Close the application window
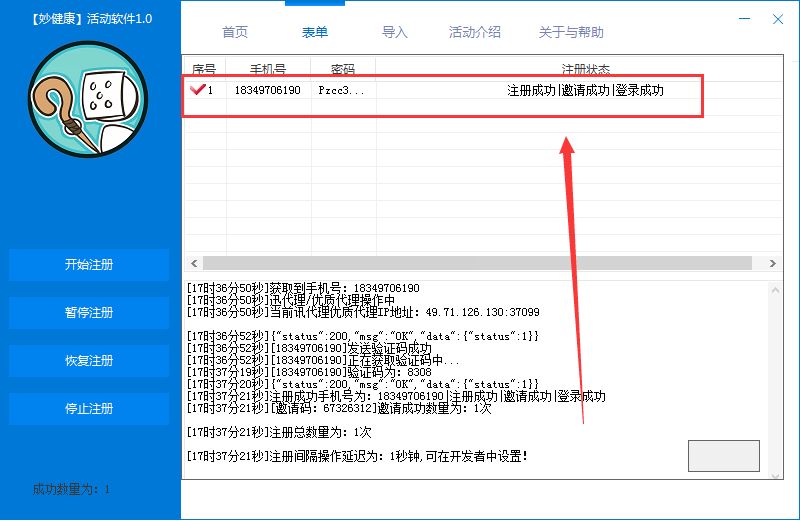 (778, 19)
